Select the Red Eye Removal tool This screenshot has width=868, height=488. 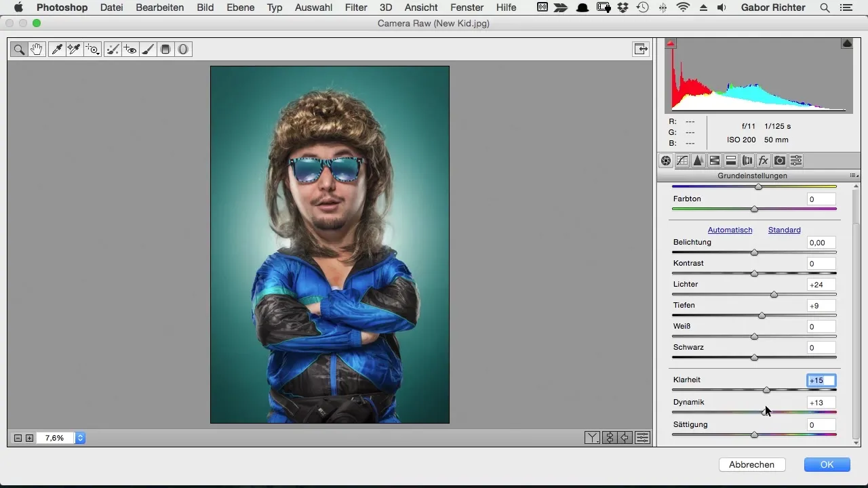(x=130, y=49)
